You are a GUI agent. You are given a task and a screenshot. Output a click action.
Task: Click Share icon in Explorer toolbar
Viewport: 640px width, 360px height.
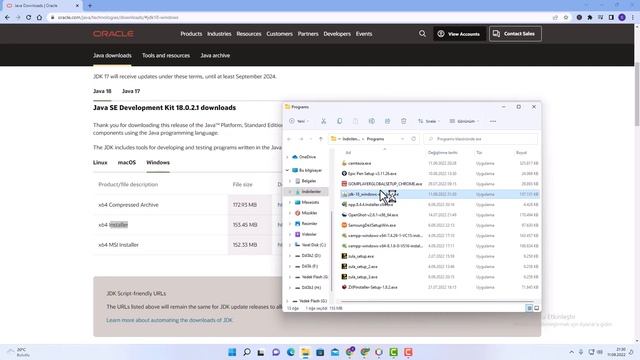[x=387, y=121]
